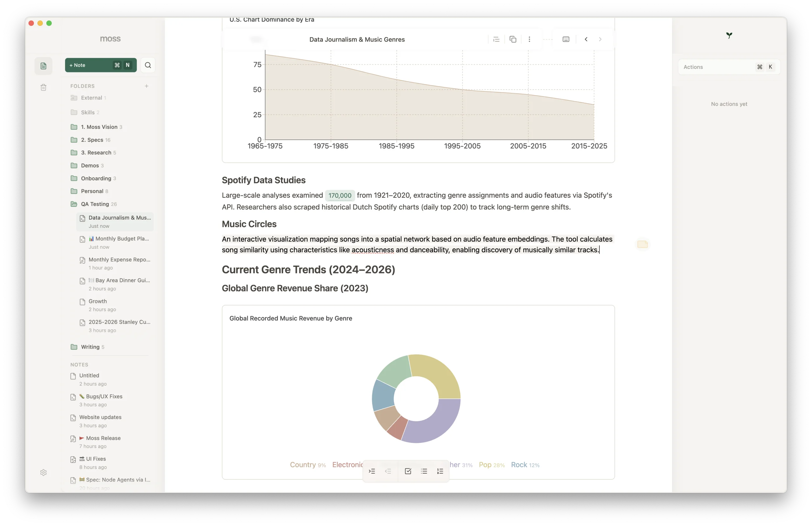
Task: Open the more options menu (three dots)
Action: tap(529, 39)
